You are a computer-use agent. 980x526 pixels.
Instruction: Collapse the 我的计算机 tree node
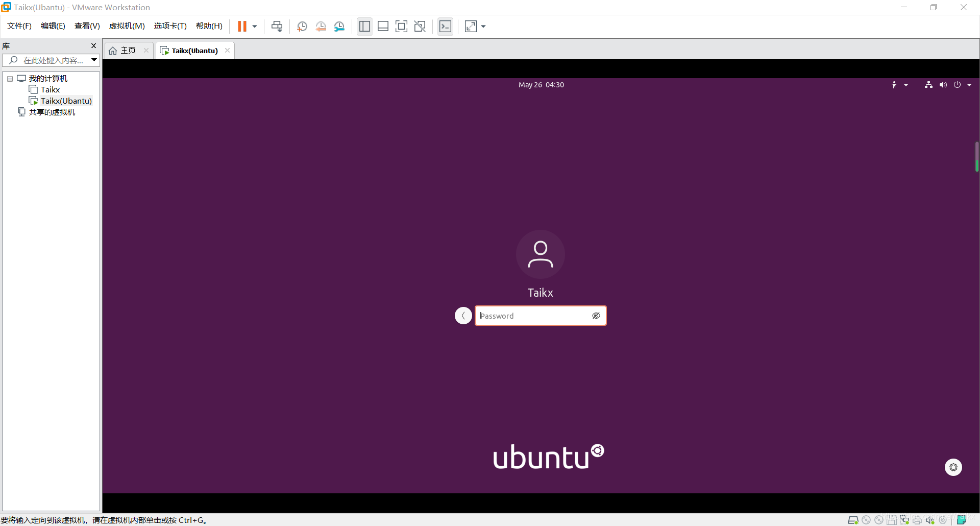coord(10,79)
